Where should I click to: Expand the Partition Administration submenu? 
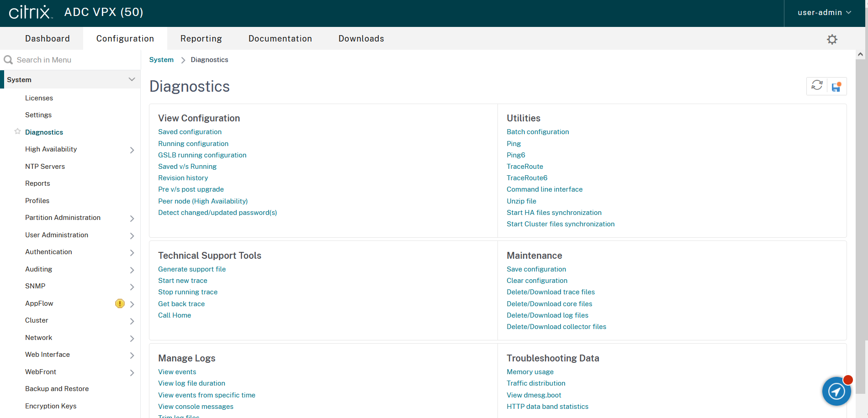132,219
